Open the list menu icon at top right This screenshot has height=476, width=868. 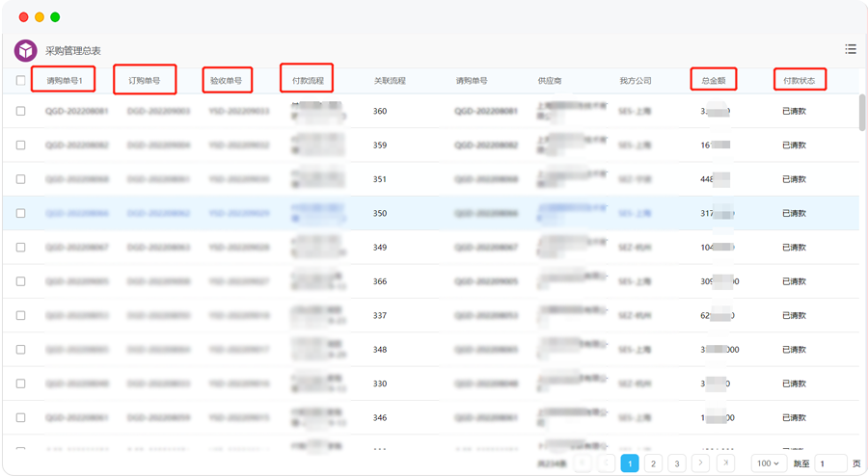[x=851, y=49]
